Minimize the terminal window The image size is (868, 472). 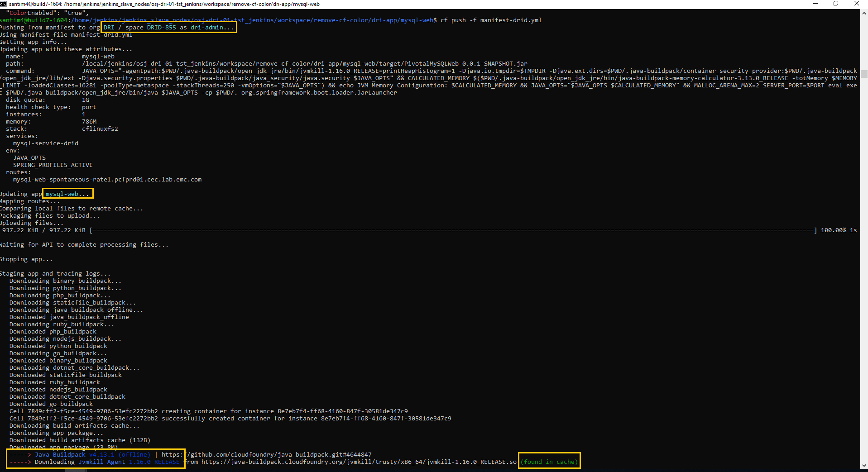815,4
